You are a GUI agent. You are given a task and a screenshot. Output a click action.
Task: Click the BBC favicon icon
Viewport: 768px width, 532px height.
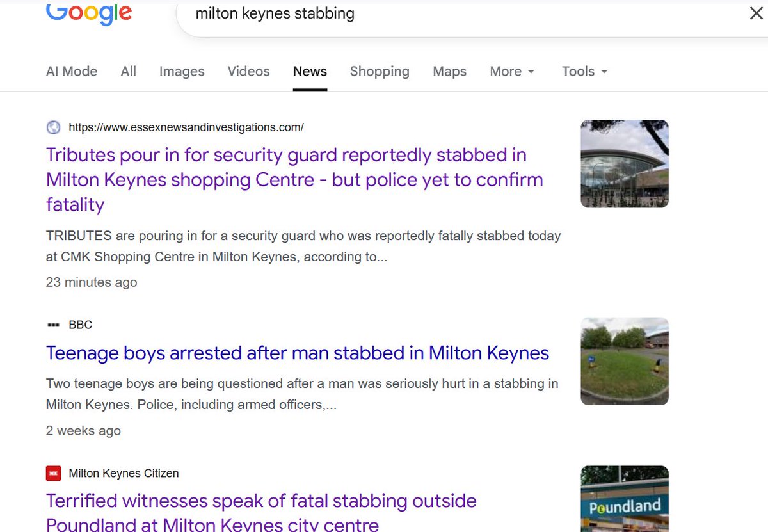tap(53, 325)
